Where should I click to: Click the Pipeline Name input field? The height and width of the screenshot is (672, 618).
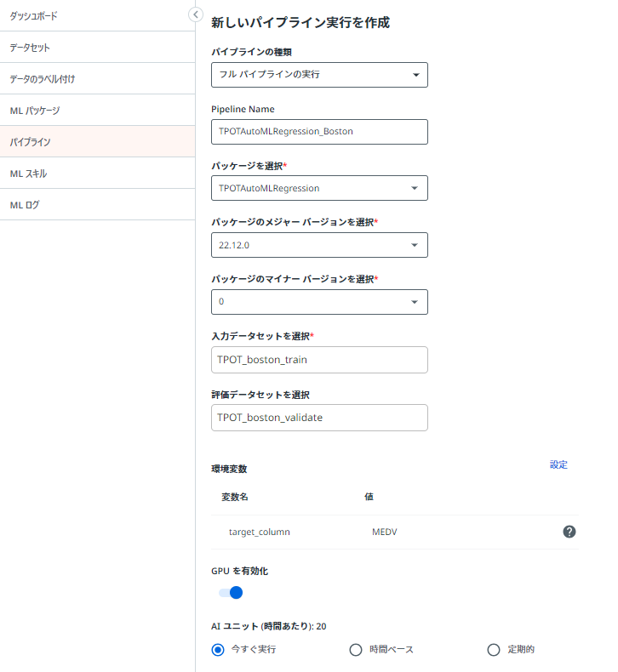pos(319,132)
